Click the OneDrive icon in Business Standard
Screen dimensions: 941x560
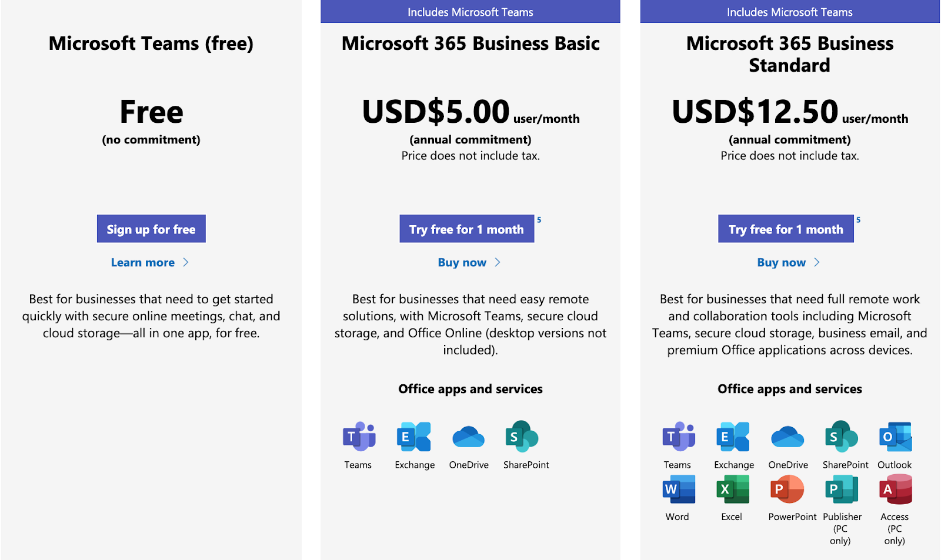(x=787, y=437)
